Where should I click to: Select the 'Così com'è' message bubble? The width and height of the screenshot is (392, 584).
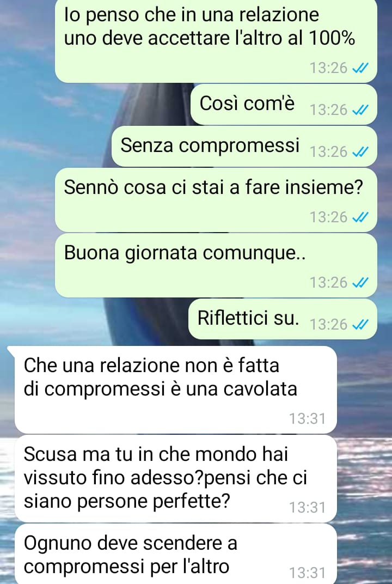(284, 104)
